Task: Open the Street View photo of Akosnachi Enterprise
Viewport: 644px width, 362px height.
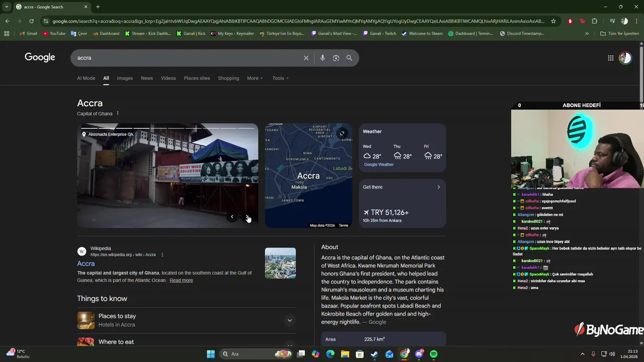Action: [168, 175]
